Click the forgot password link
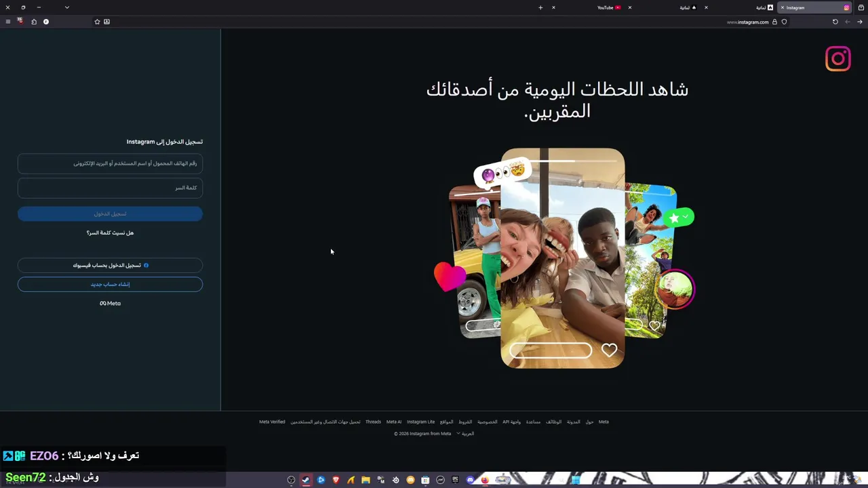The image size is (868, 488). pyautogui.click(x=110, y=233)
